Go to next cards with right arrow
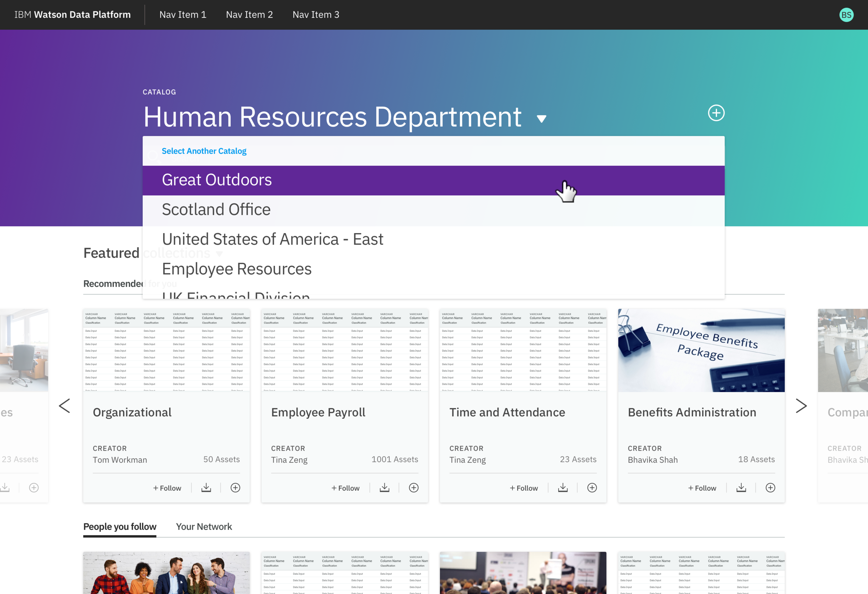 point(801,406)
